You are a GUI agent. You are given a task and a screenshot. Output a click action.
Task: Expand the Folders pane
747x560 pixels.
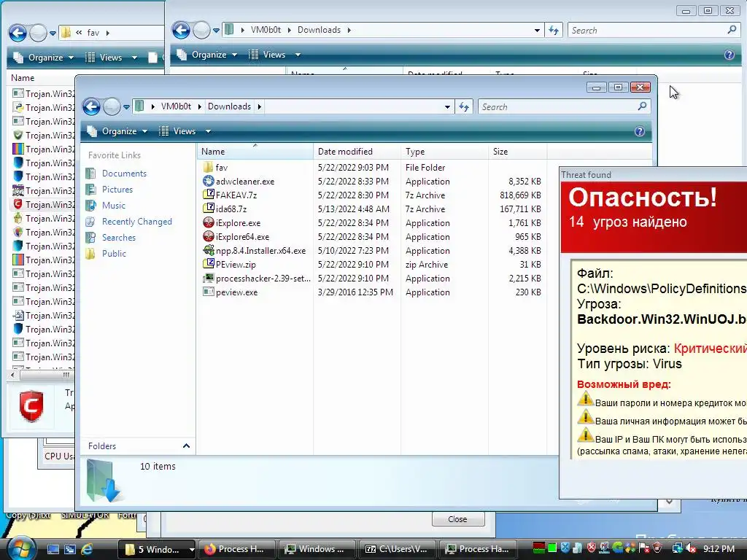point(186,446)
